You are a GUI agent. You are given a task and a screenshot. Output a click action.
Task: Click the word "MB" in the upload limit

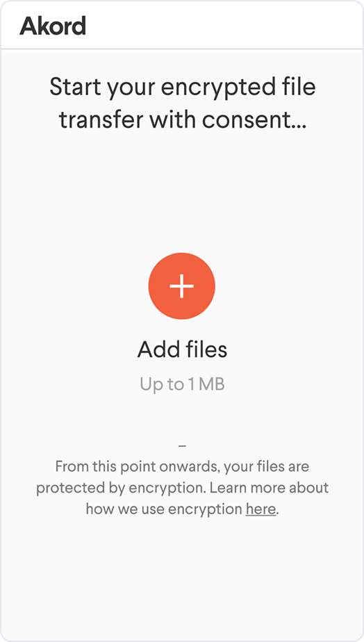211,384
